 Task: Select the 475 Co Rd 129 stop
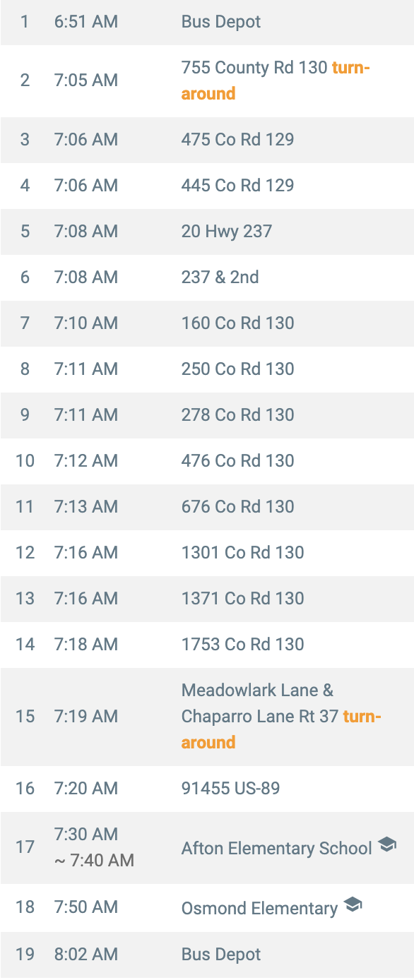coord(207,139)
